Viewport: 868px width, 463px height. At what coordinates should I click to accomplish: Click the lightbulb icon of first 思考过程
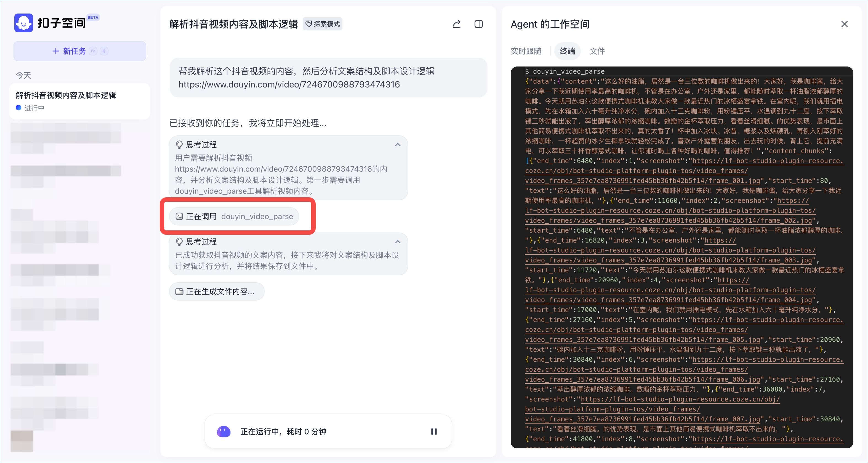tap(179, 145)
